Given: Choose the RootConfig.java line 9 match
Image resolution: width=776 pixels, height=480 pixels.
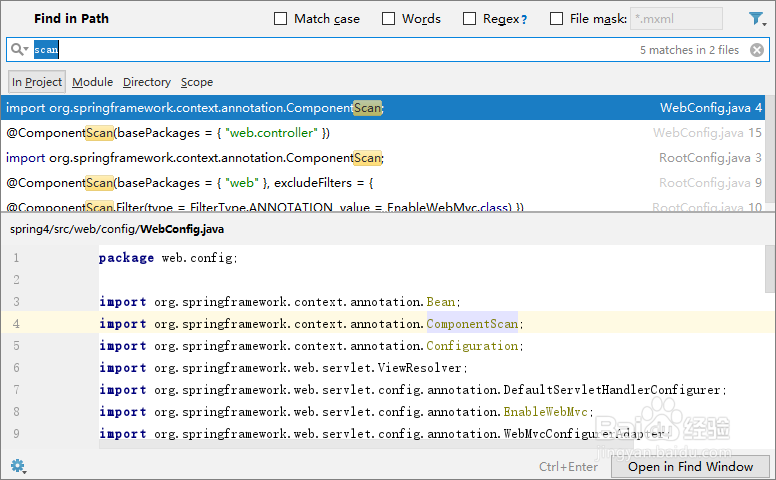Looking at the screenshot, I should (300, 182).
